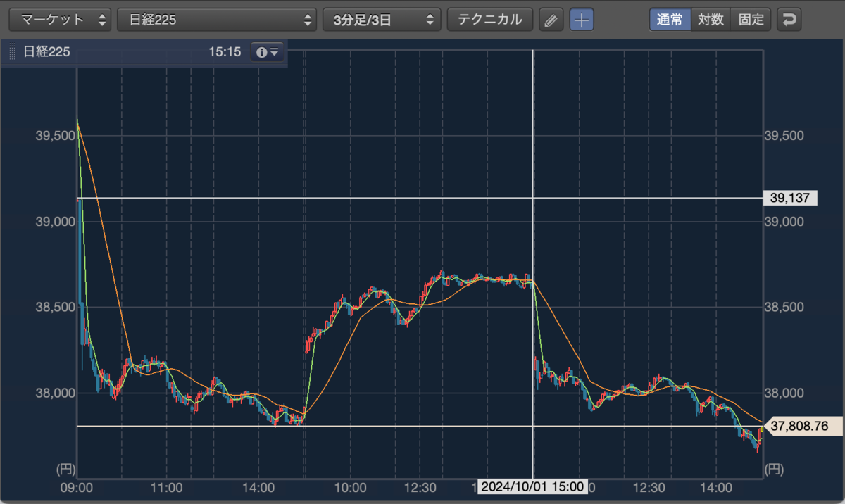Click the left axis 38,000 label
Viewport: 845px width, 504px height.
point(55,393)
